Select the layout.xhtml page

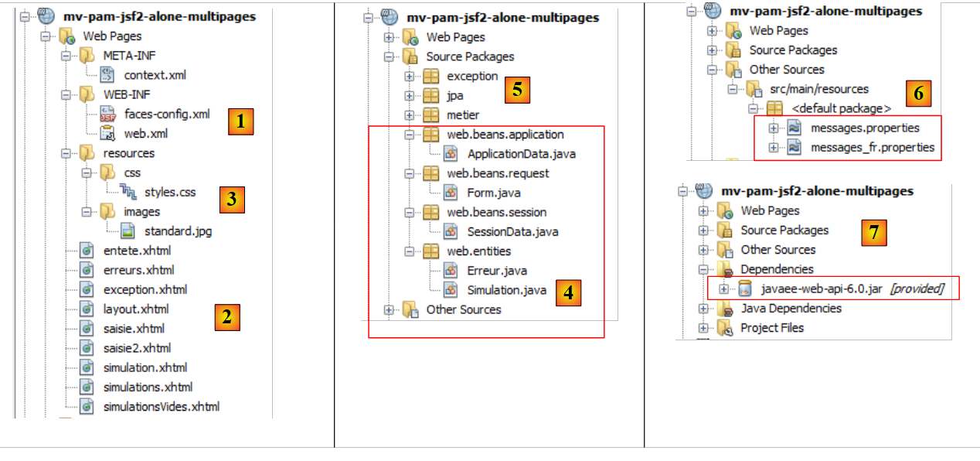[135, 309]
